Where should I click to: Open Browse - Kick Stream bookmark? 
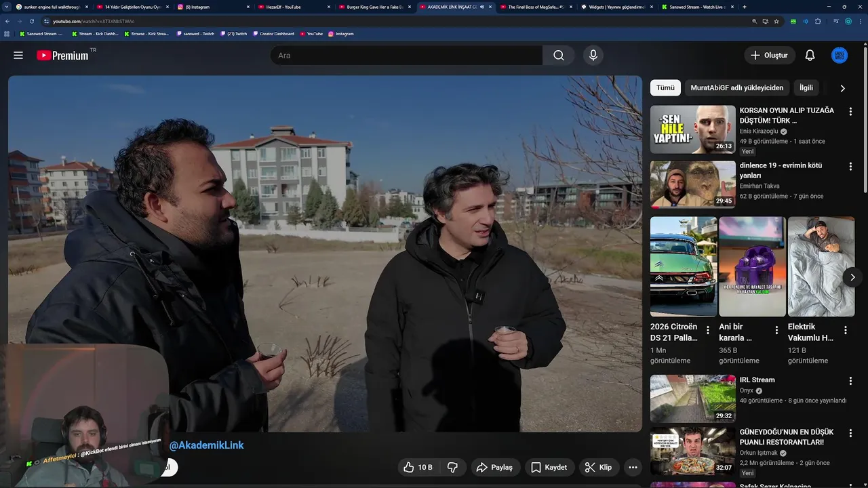coord(146,33)
